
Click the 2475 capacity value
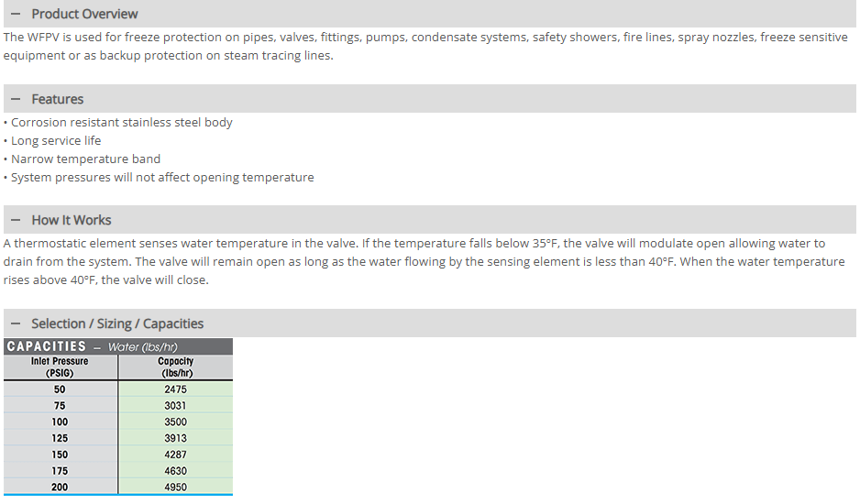175,389
